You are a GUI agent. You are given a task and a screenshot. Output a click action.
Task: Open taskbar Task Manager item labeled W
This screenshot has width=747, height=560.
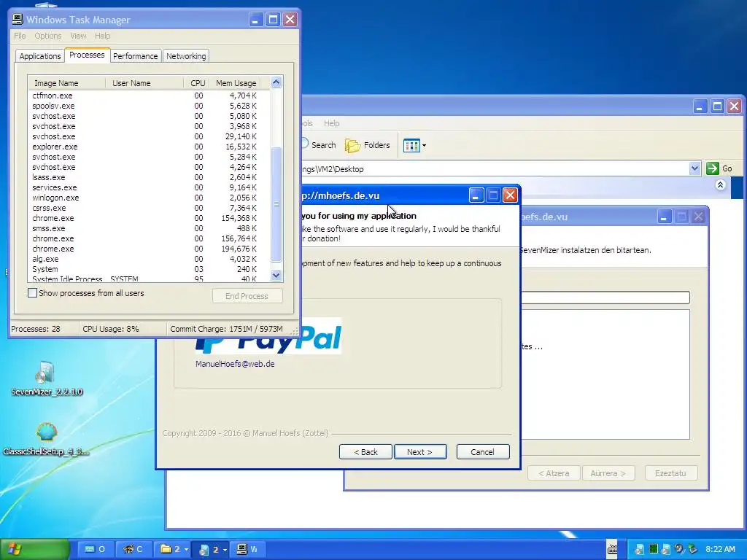(247, 549)
